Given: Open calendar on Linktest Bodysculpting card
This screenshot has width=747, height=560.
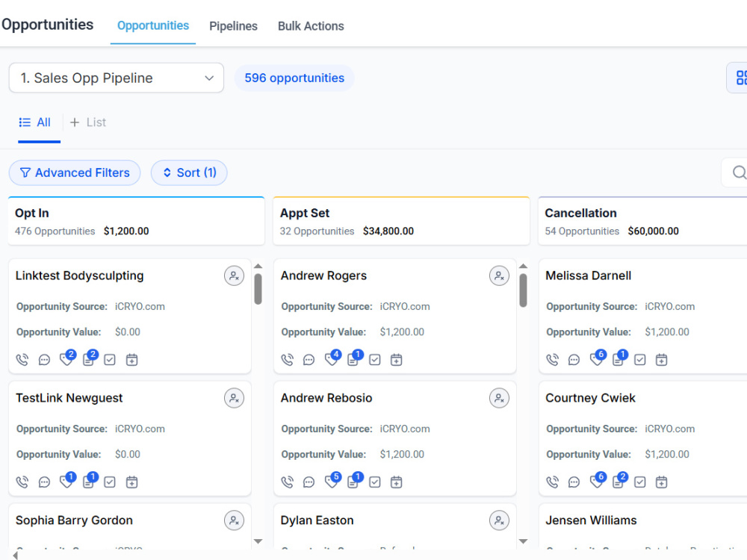Looking at the screenshot, I should [x=132, y=360].
